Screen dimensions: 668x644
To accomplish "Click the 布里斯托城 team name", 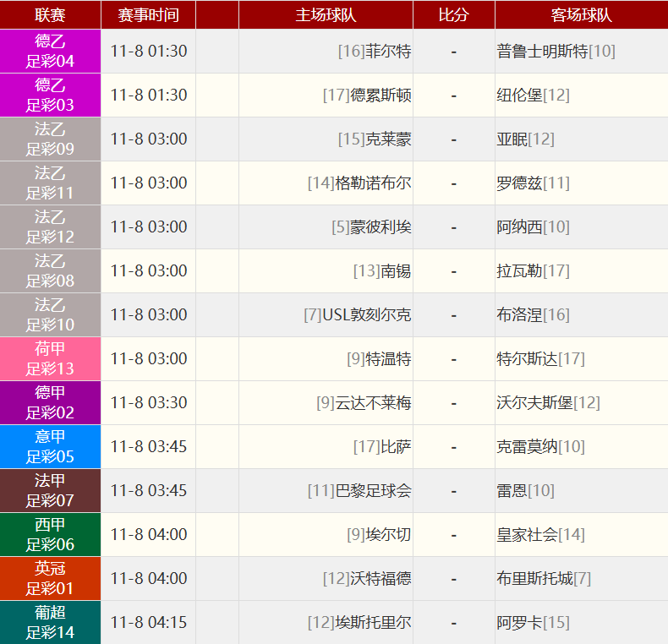I will (534, 579).
